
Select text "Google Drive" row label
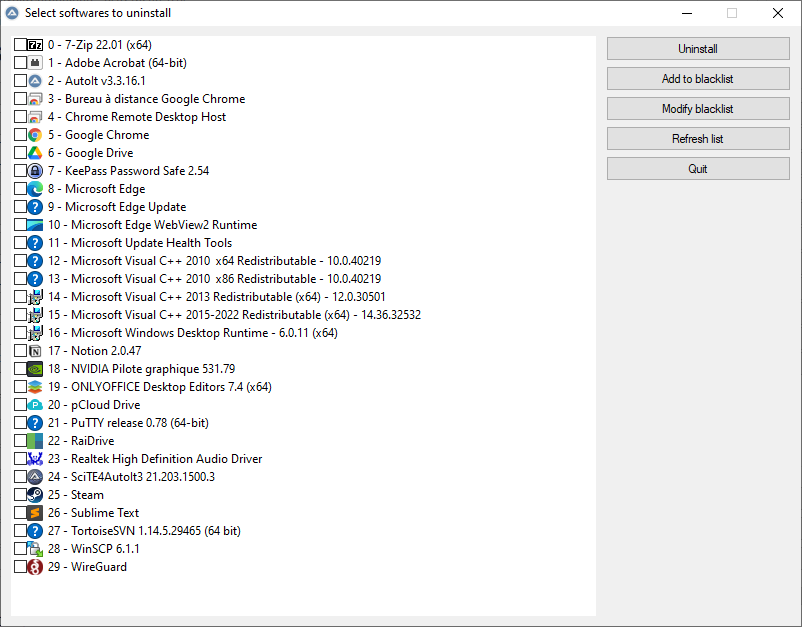[99, 153]
